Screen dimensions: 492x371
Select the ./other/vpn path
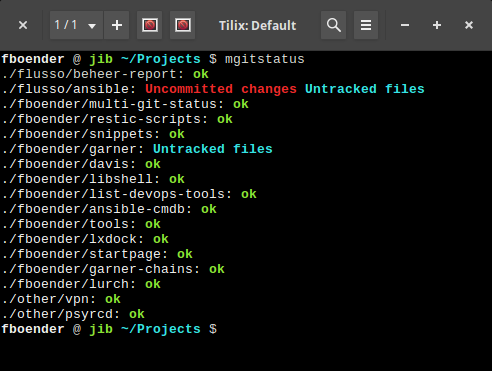[x=49, y=299]
